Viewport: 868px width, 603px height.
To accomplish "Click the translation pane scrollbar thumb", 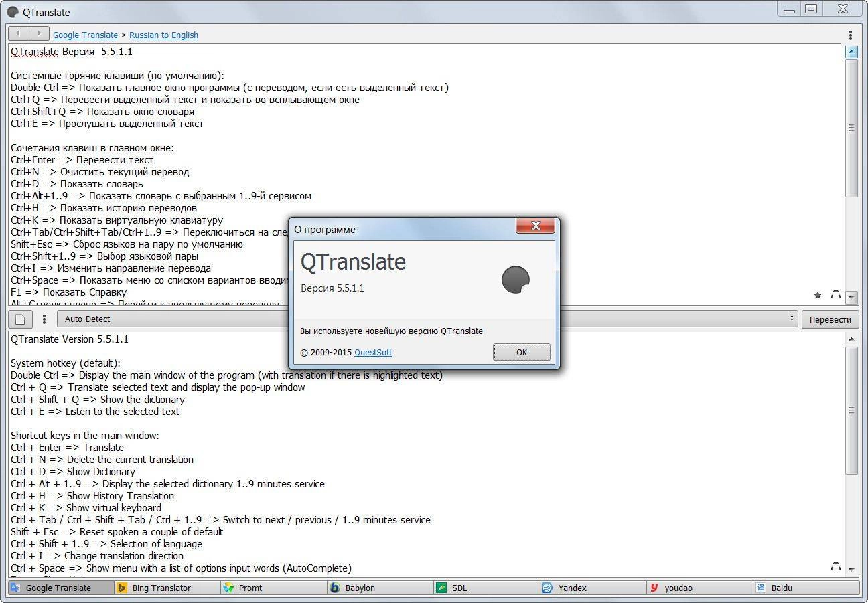I will (x=852, y=410).
